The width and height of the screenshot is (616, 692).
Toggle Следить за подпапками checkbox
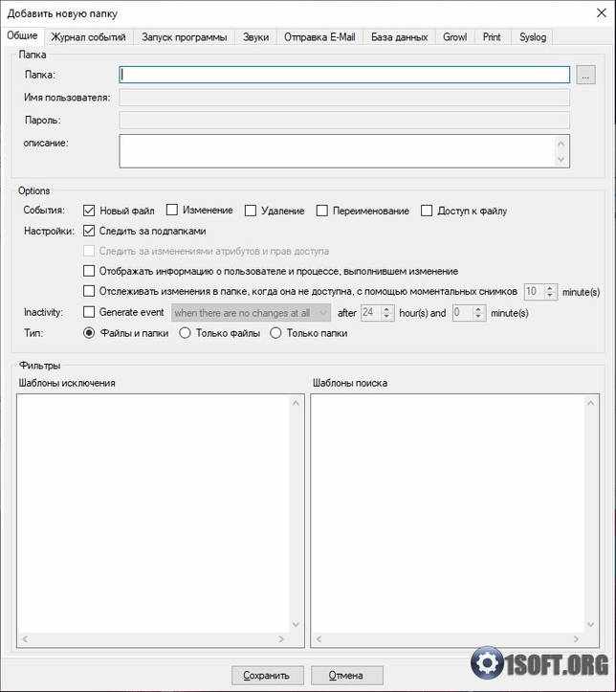tap(89, 231)
